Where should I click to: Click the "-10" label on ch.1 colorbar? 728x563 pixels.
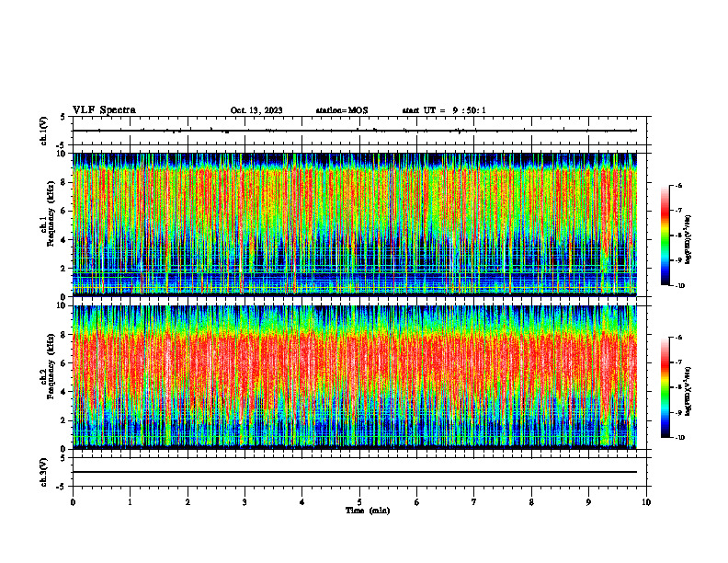(x=680, y=286)
